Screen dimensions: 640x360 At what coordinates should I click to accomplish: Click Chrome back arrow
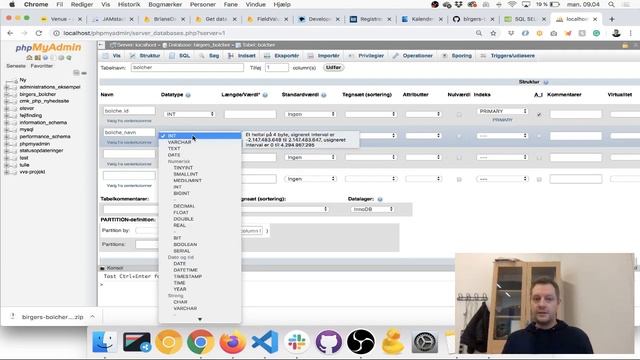10,33
